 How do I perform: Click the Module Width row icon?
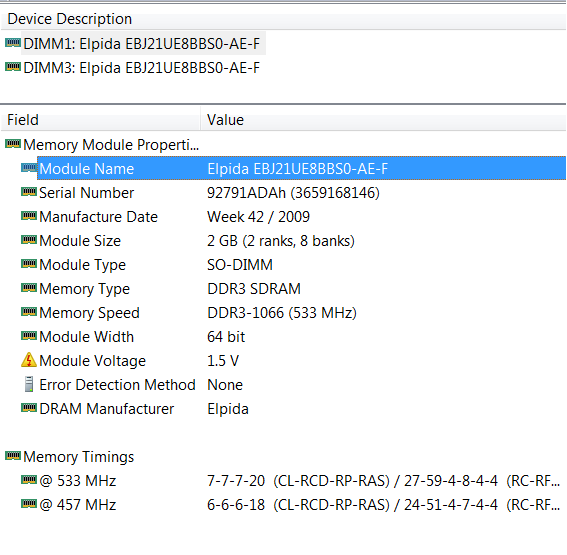(29, 336)
